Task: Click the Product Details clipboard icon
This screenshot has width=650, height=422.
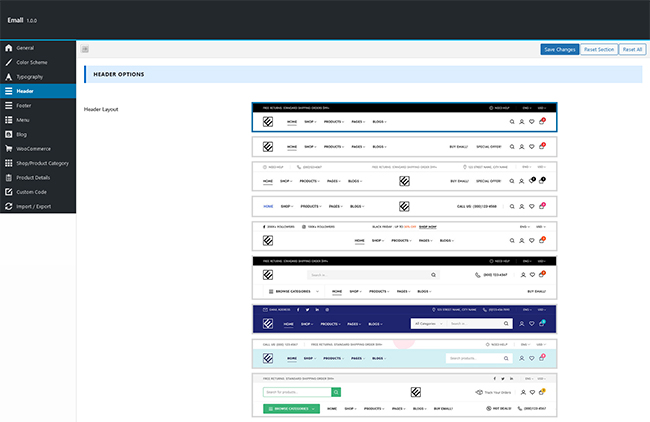Action: pos(9,178)
